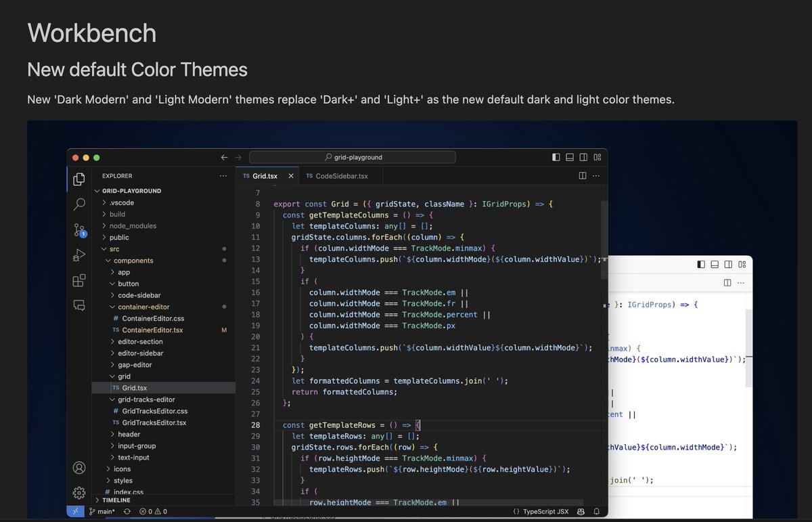Collapse the components folder
812x522 pixels.
coord(163,261)
